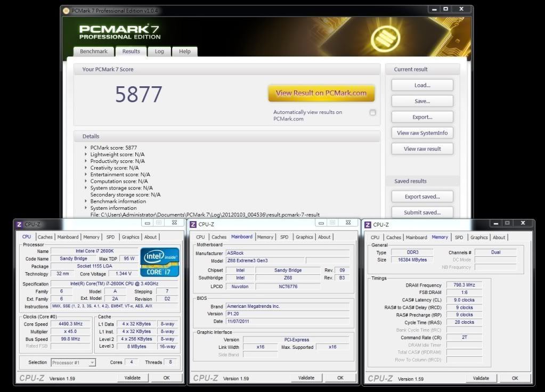Click the CPU-Z Z icon in Memory window
Screen dimensions: 545x392
click(368, 225)
